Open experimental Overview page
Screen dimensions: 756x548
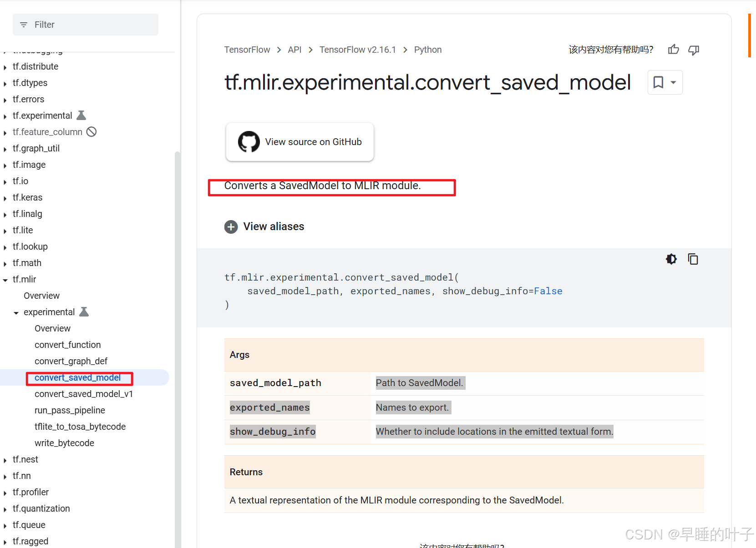[x=52, y=328]
